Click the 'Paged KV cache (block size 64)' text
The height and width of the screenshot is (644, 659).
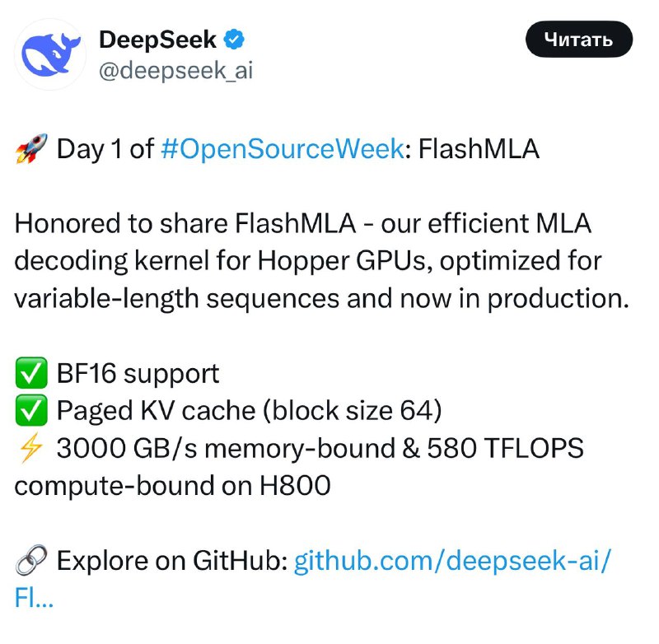tap(250, 410)
